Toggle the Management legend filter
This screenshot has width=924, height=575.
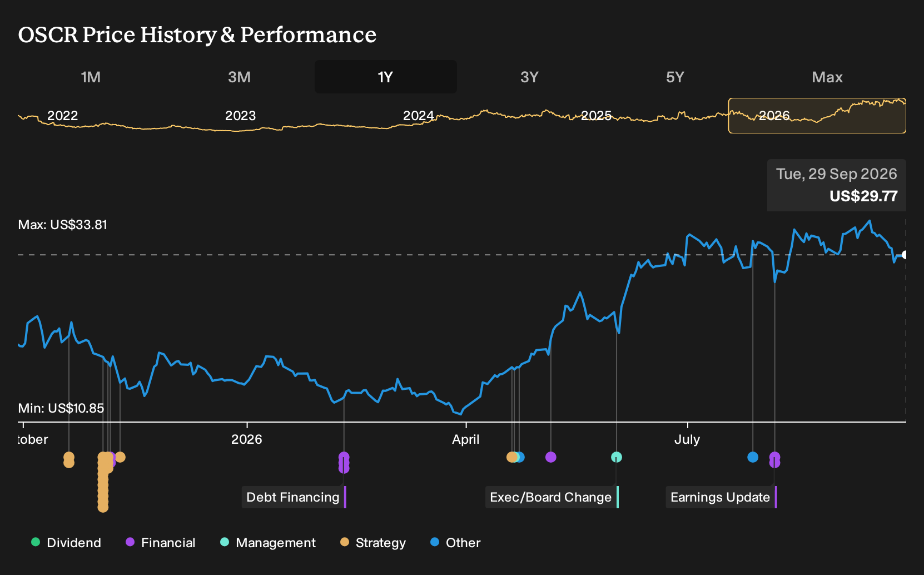tap(268, 543)
